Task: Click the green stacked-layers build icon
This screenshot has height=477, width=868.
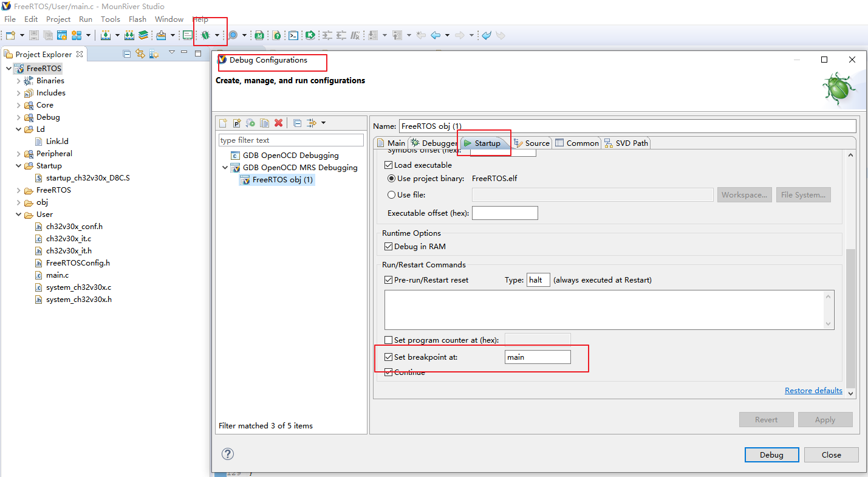Action: [x=143, y=35]
